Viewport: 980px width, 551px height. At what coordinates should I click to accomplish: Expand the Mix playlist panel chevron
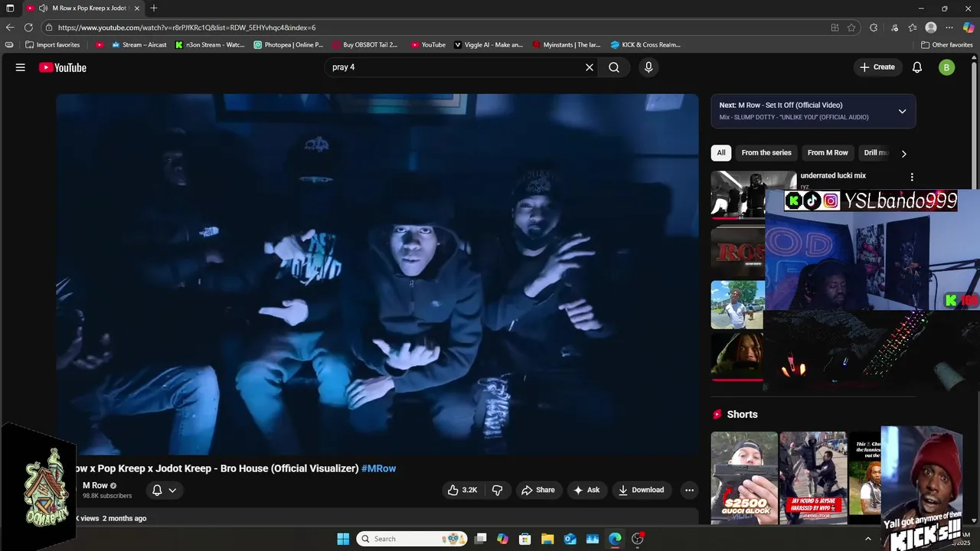click(x=902, y=111)
